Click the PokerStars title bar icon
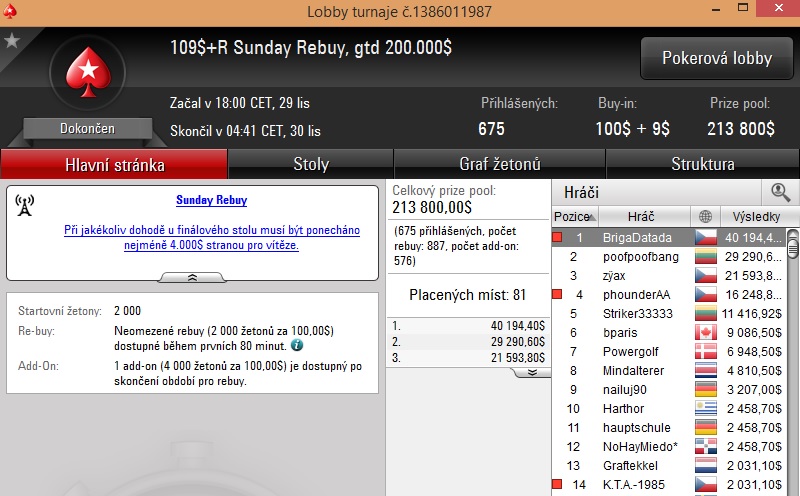The height and width of the screenshot is (496, 800). click(x=10, y=11)
